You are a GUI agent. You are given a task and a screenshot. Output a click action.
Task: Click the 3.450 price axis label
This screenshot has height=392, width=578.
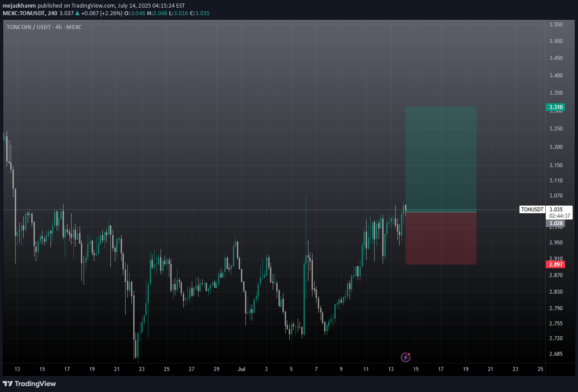[556, 58]
